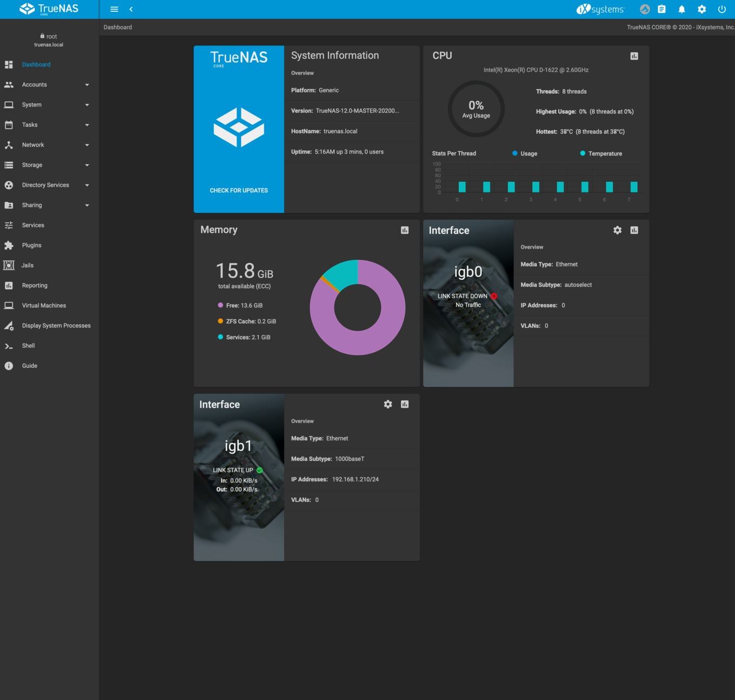The width and height of the screenshot is (735, 700).
Task: Click the Tasks calendar icon
Action: pos(9,125)
